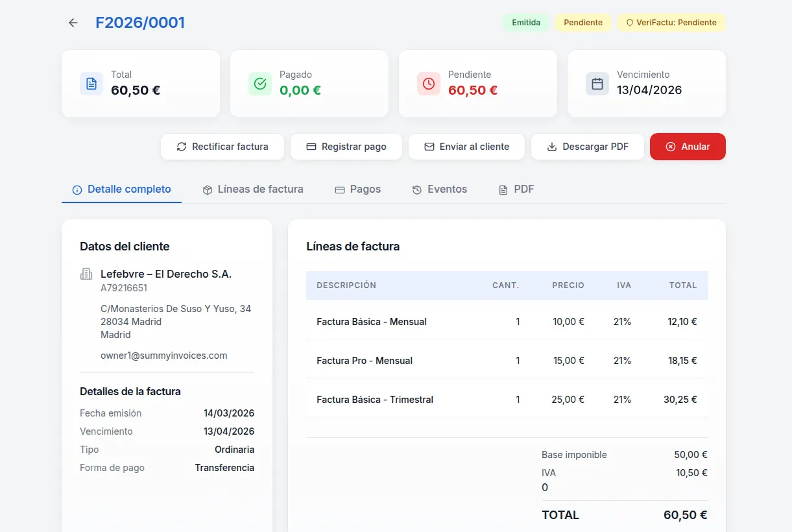Click the shield icon in VeriFactu badge
Image resolution: width=792 pixels, height=532 pixels.
[629, 23]
